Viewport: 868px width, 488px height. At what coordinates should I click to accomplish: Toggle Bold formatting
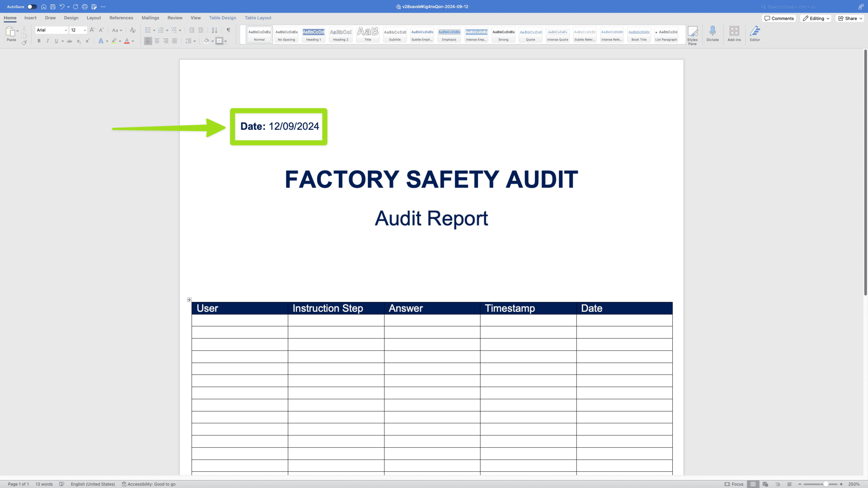(39, 41)
